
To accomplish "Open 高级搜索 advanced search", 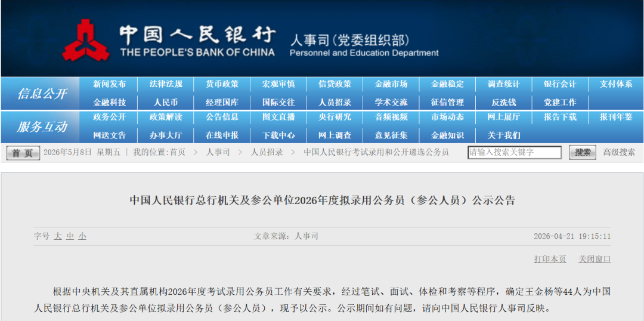I will pyautogui.click(x=619, y=153).
